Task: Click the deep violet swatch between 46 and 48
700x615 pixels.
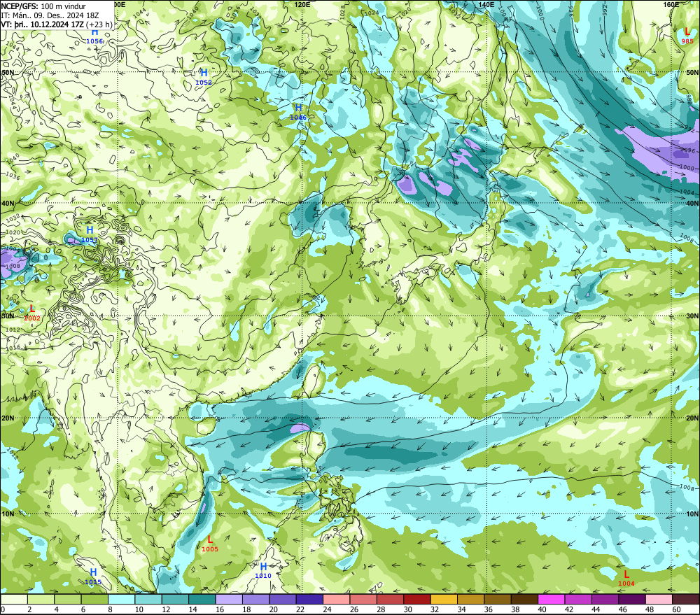Action: coord(631,599)
